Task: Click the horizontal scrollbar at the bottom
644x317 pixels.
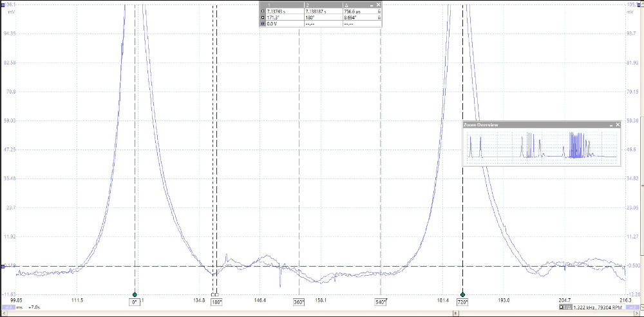Action: tap(322, 314)
